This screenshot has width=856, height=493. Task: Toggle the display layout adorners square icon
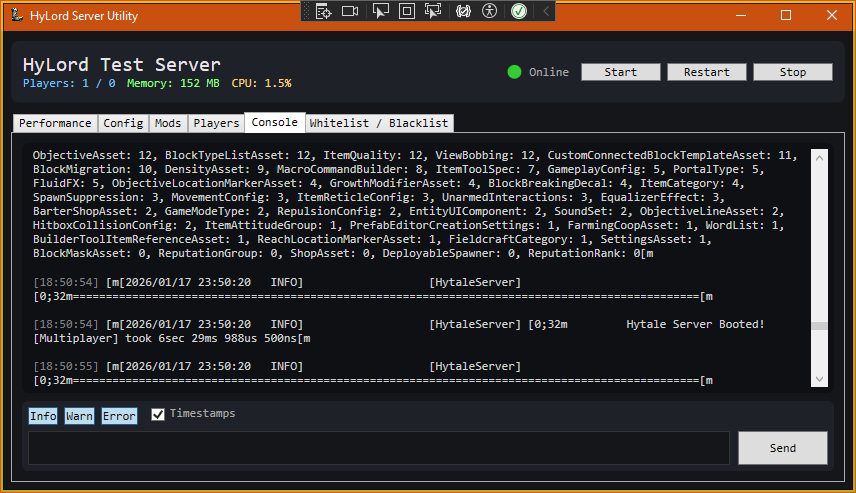pyautogui.click(x=407, y=11)
